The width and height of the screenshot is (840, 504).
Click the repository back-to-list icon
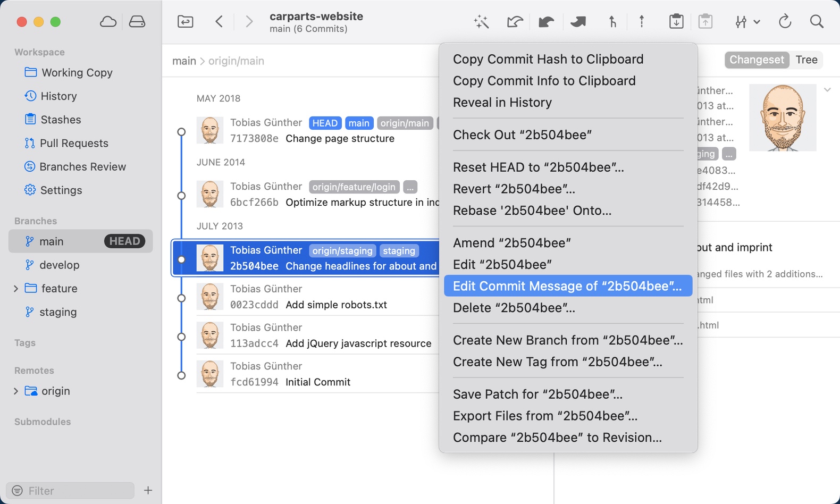pos(185,22)
